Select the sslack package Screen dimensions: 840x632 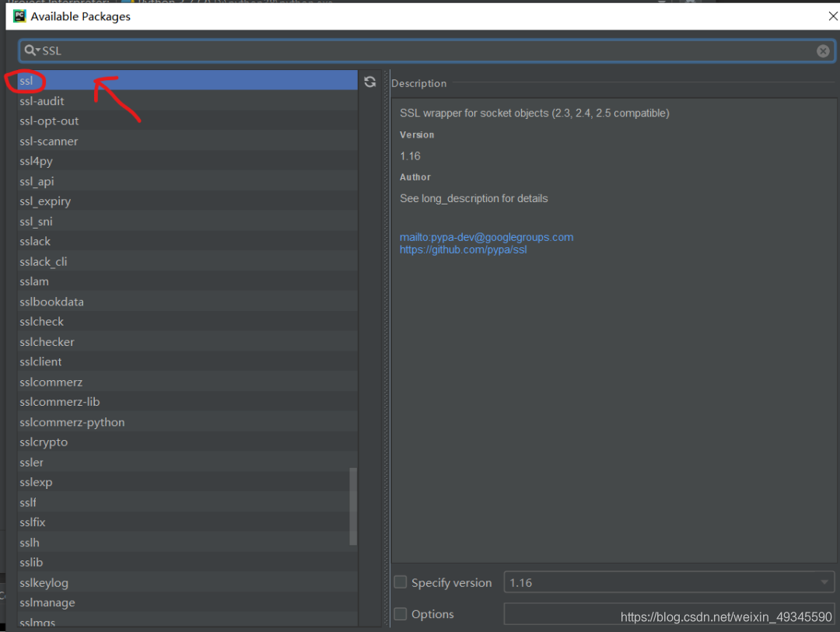(x=187, y=242)
